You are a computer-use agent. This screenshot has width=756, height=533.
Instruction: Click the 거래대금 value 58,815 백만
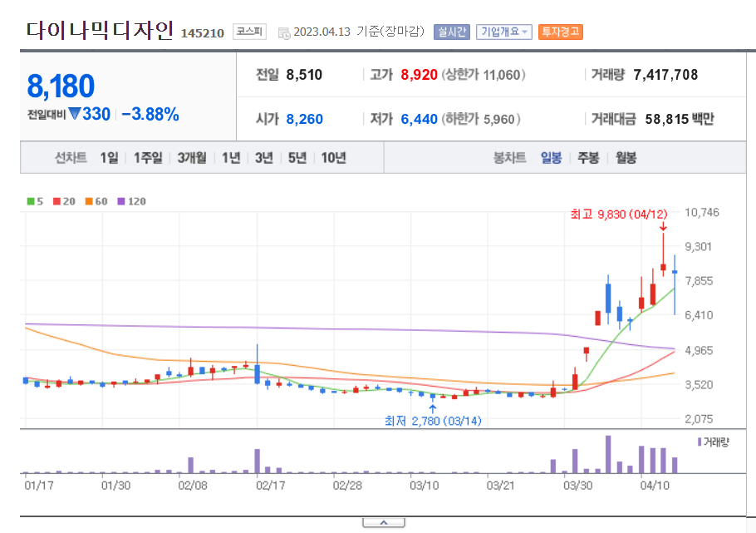point(680,119)
